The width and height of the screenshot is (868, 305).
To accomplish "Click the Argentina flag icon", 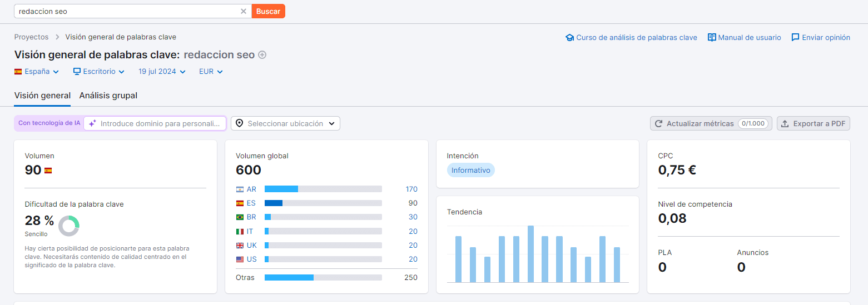I will pos(240,189).
